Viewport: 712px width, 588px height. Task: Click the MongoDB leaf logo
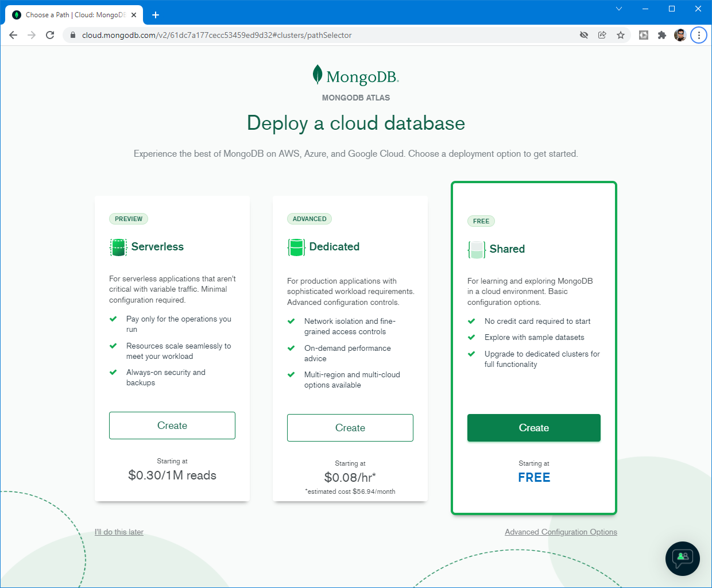(x=318, y=75)
